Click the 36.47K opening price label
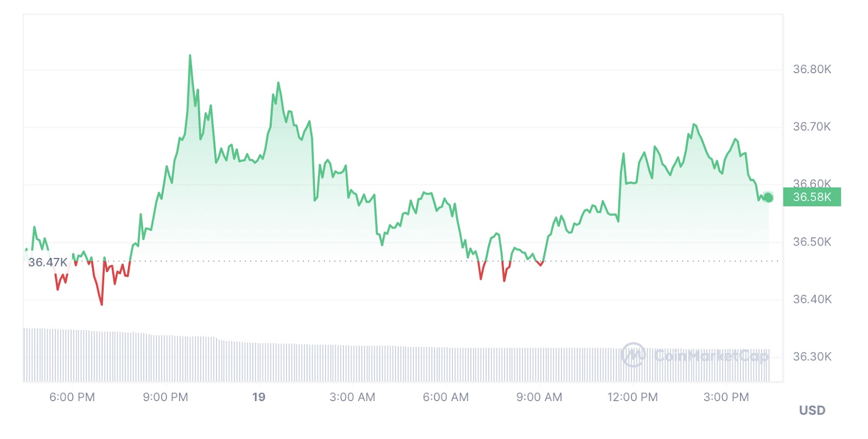 point(48,262)
